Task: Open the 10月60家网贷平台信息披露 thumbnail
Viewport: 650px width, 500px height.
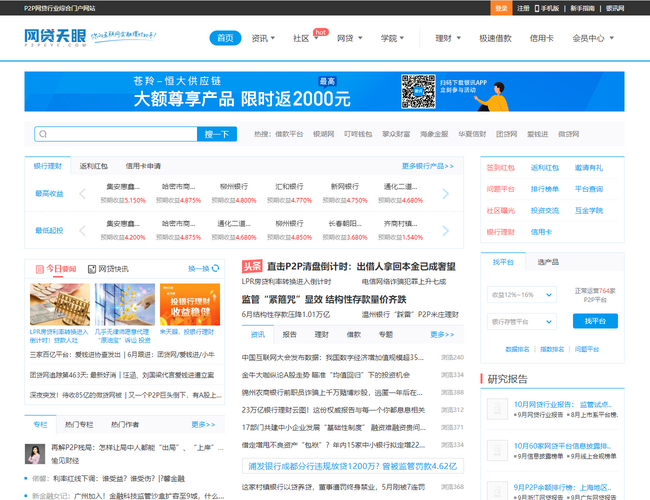Action: tap(497, 450)
